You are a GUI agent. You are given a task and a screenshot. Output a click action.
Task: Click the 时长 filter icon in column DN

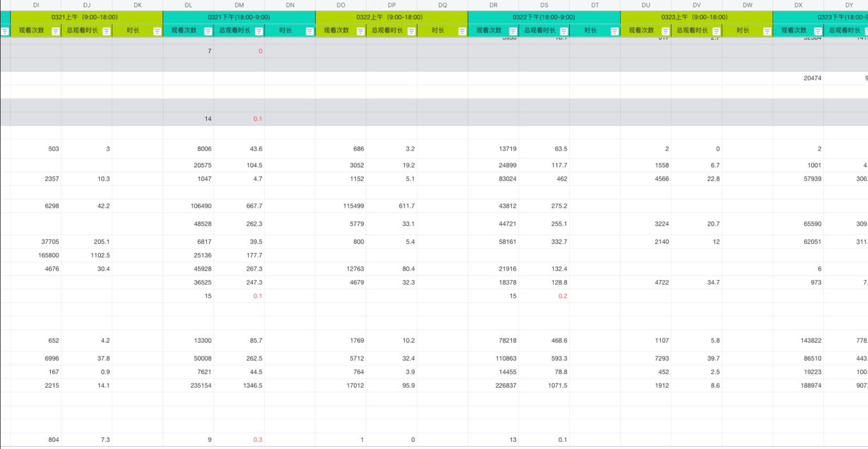310,31
